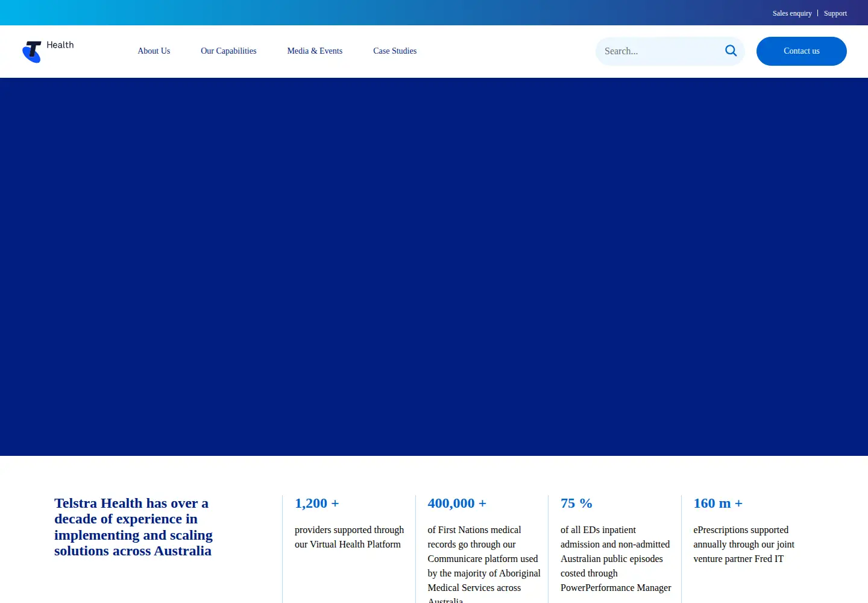The width and height of the screenshot is (868, 603).
Task: Click the '160 m +' statistic
Action: point(718,503)
